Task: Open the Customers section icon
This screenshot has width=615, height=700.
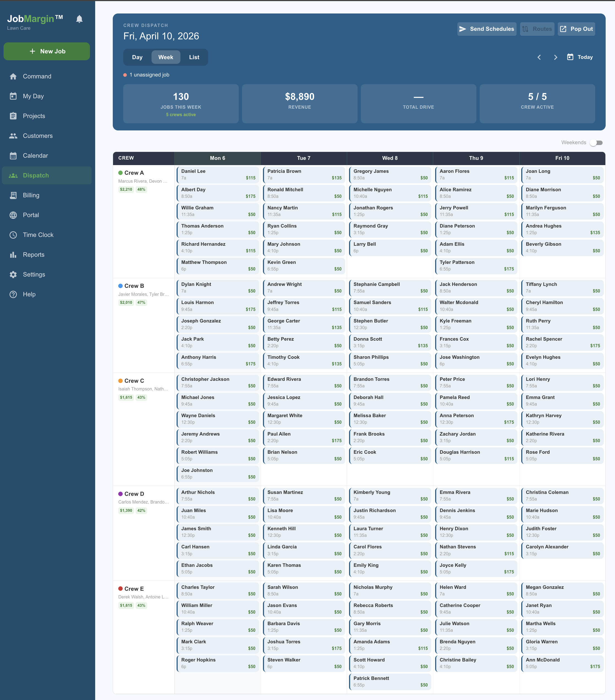Action: tap(13, 136)
